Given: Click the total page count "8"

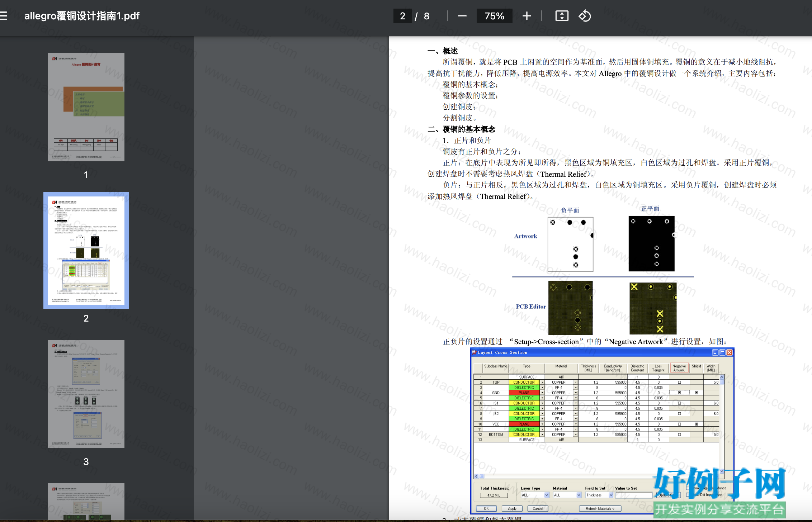Looking at the screenshot, I should point(426,16).
